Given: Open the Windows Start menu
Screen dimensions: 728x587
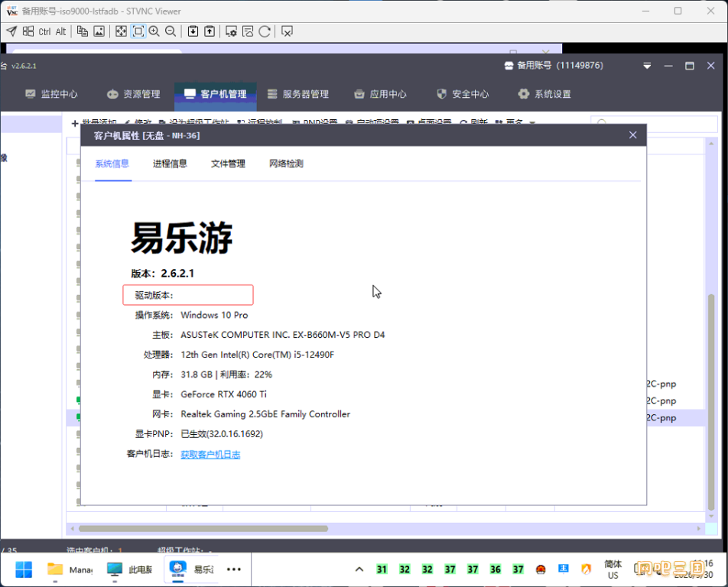Looking at the screenshot, I should pos(24,569).
